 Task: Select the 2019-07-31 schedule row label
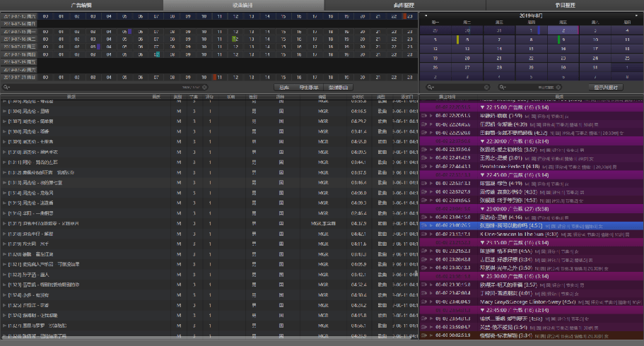(18, 77)
